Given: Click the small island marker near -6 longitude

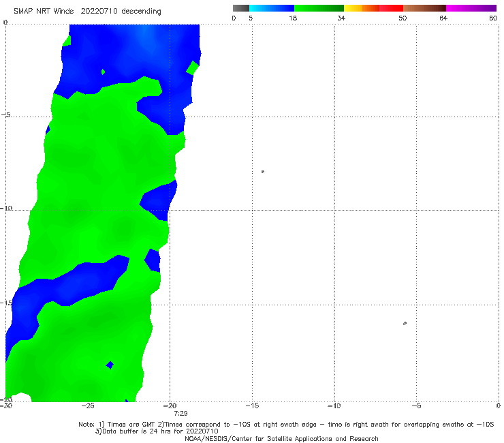Looking at the screenshot, I should (x=405, y=323).
